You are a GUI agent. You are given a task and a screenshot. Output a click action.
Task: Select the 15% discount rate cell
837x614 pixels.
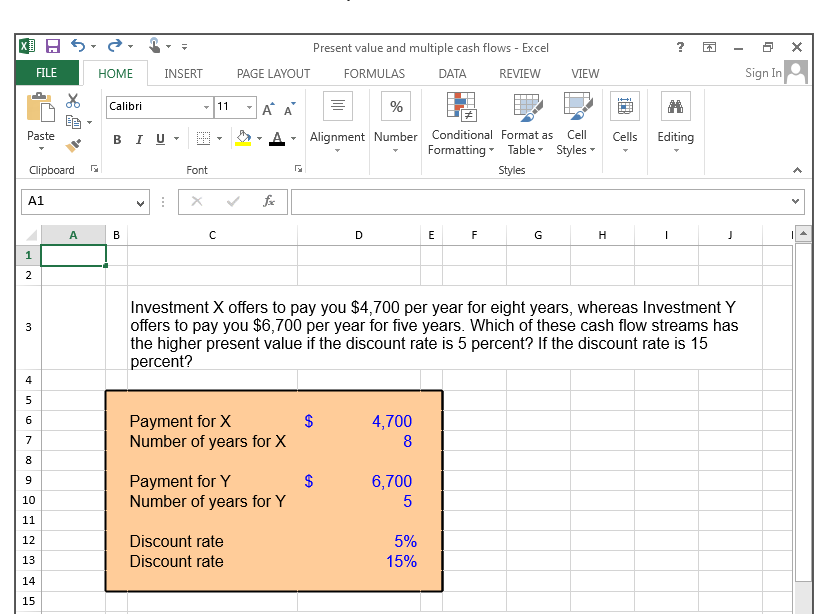pos(359,561)
